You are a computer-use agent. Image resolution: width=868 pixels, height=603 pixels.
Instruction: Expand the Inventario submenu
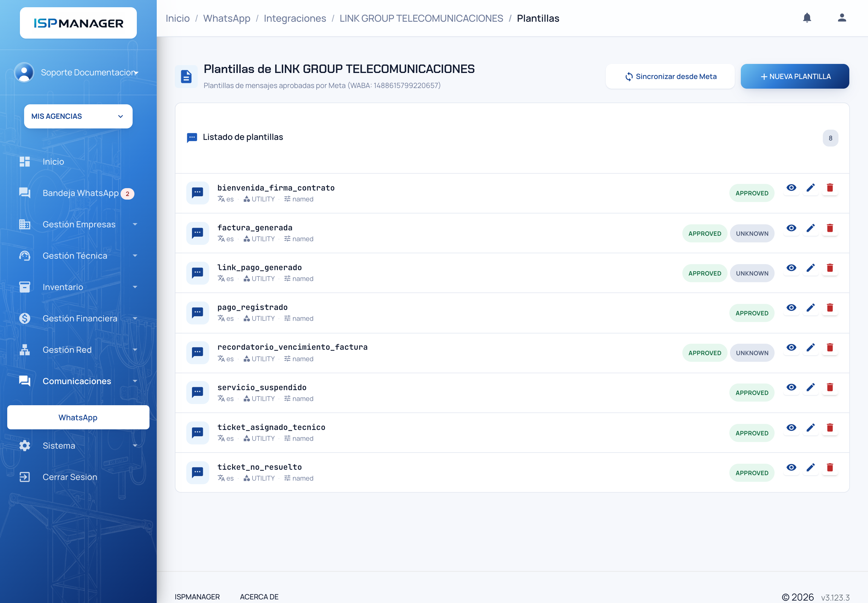click(x=135, y=287)
